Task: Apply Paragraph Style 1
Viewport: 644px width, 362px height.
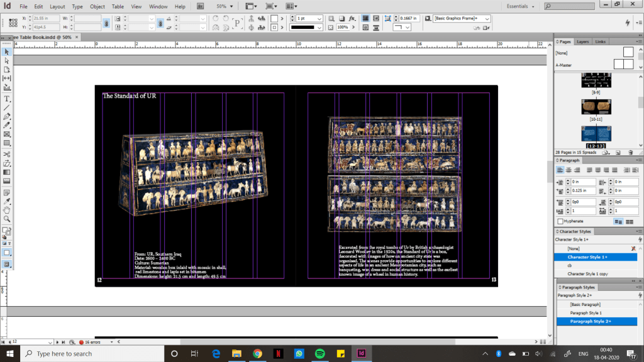Action: point(586,313)
